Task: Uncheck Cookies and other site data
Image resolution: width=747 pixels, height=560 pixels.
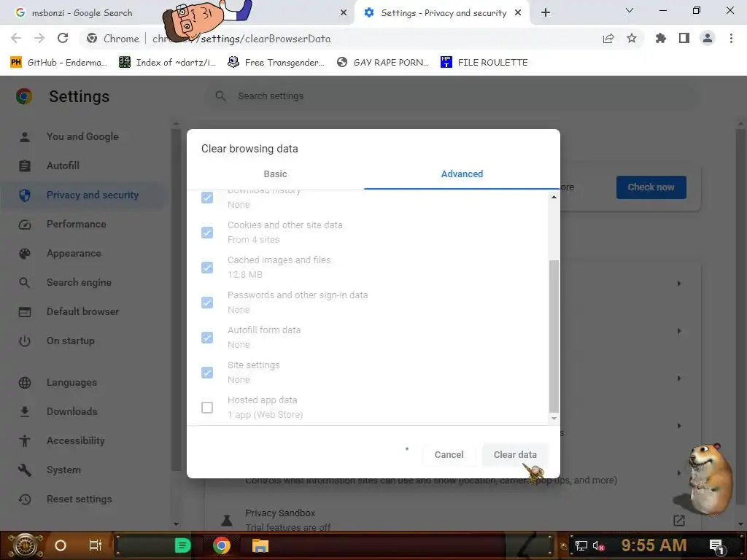Action: (x=207, y=233)
